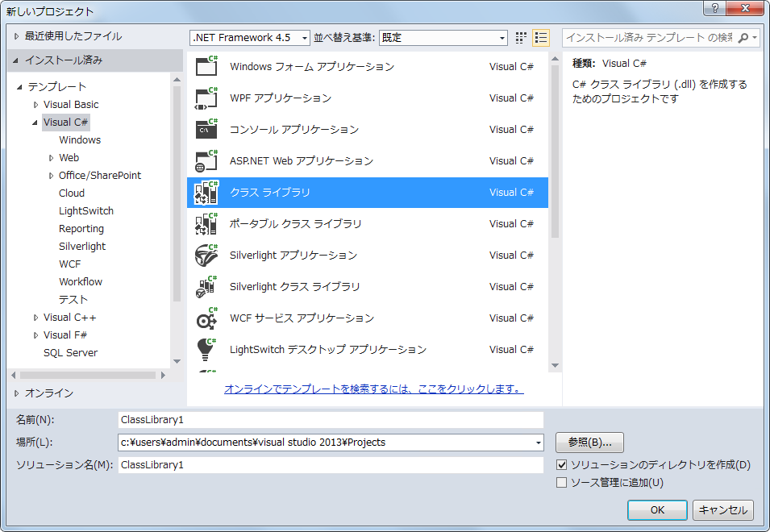
Task: Select the Cloud template category
Action: [x=72, y=193]
